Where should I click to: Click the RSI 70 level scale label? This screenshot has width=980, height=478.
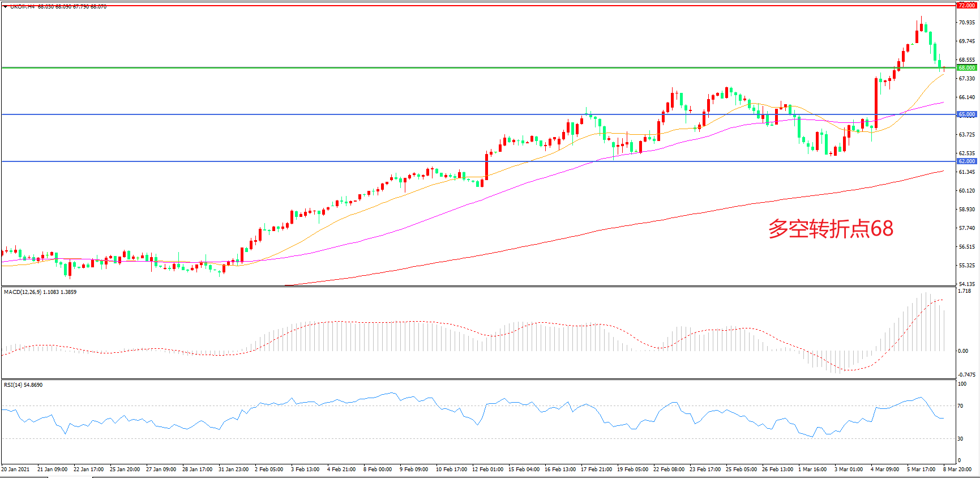point(960,406)
